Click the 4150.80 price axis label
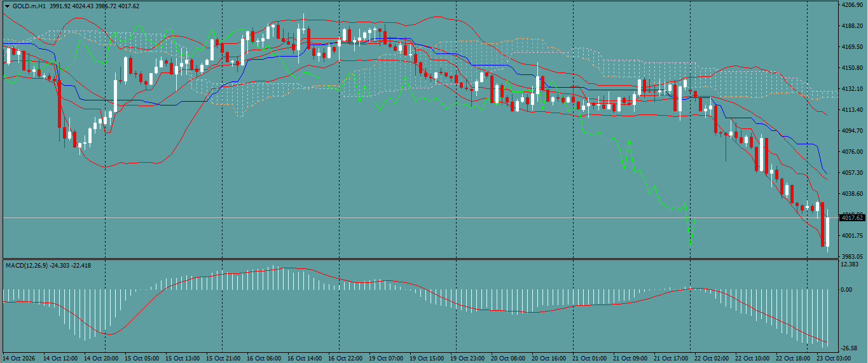 pos(851,68)
